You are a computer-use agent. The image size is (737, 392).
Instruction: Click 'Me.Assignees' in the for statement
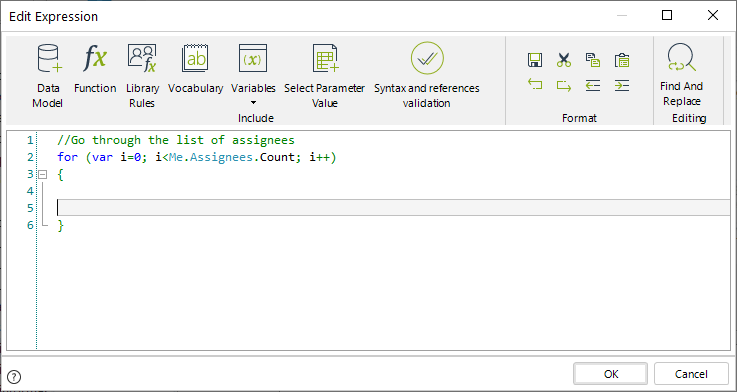click(212, 157)
